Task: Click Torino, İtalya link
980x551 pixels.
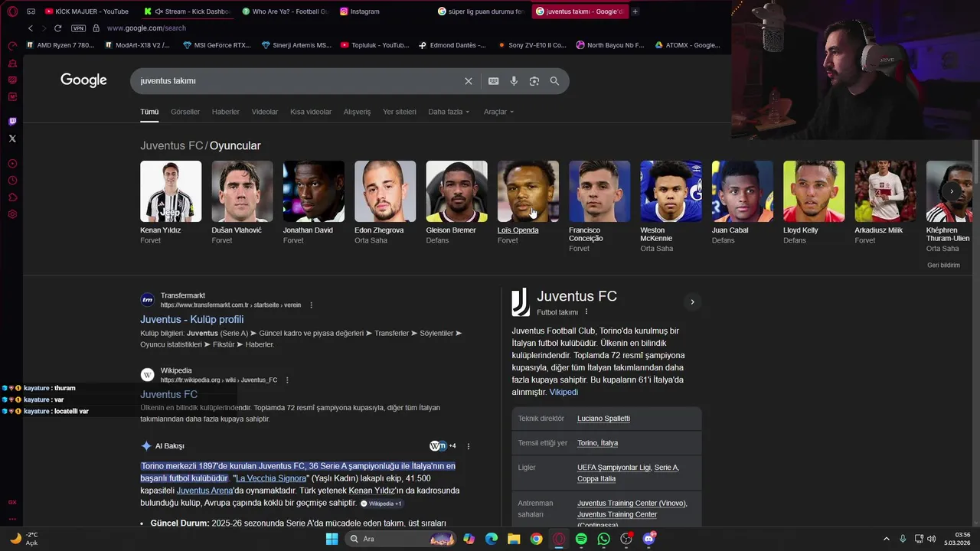Action: (x=597, y=443)
